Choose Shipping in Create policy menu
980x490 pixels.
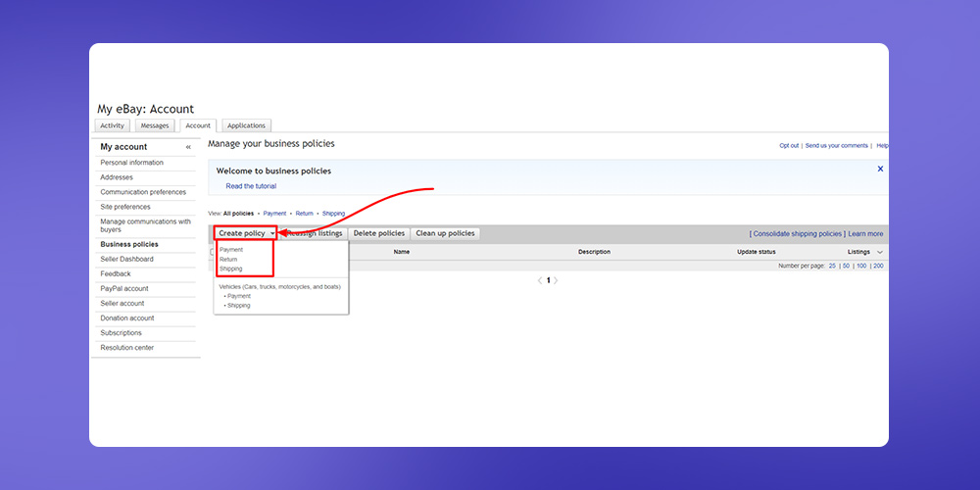(x=230, y=269)
